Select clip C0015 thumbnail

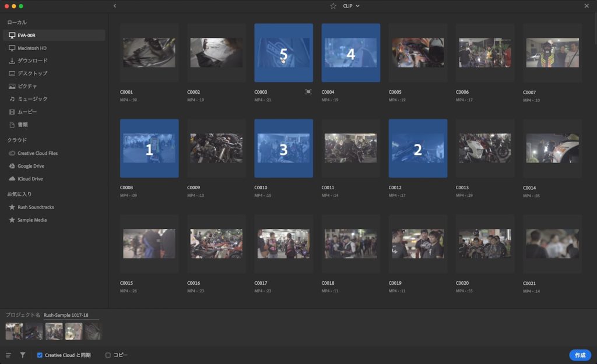(x=149, y=244)
